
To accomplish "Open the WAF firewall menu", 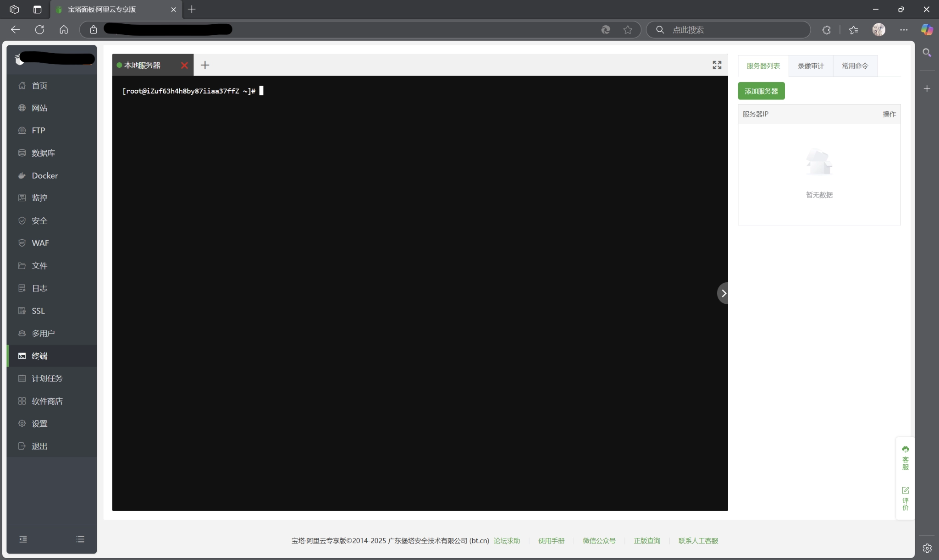I will (40, 243).
